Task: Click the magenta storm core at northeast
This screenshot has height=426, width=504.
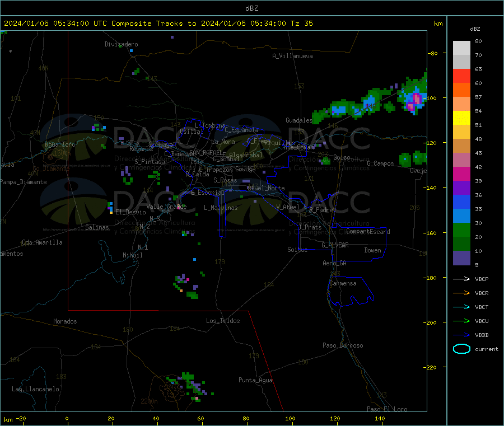Action: coord(414,101)
